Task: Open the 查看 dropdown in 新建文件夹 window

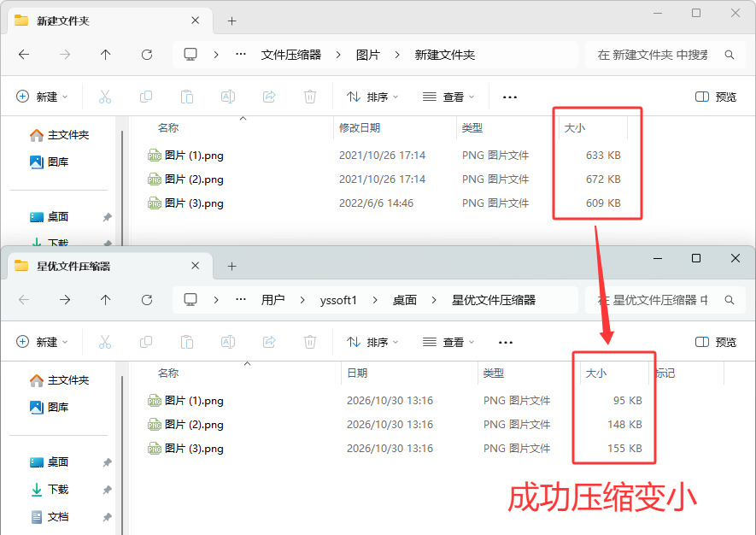Action: tap(448, 97)
